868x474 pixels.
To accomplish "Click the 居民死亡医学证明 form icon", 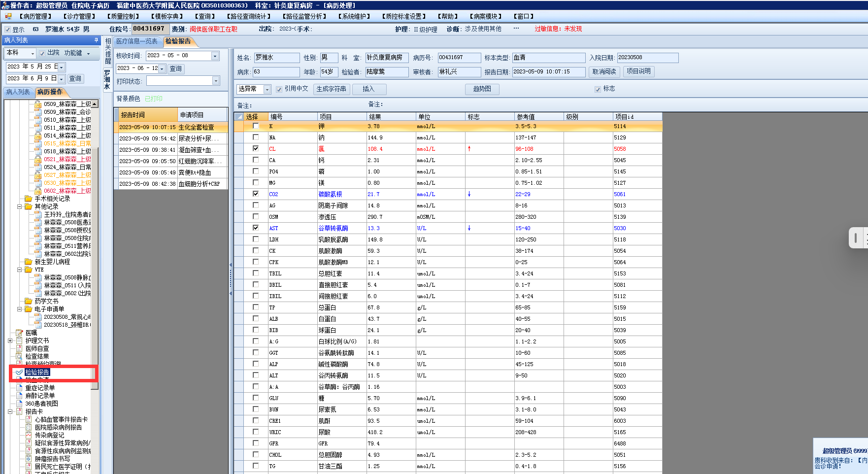I will (x=29, y=467).
